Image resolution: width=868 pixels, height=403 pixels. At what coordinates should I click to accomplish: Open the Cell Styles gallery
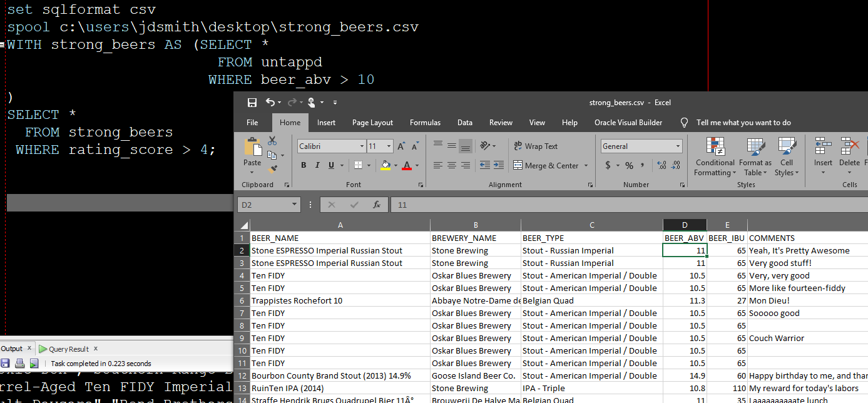787,156
